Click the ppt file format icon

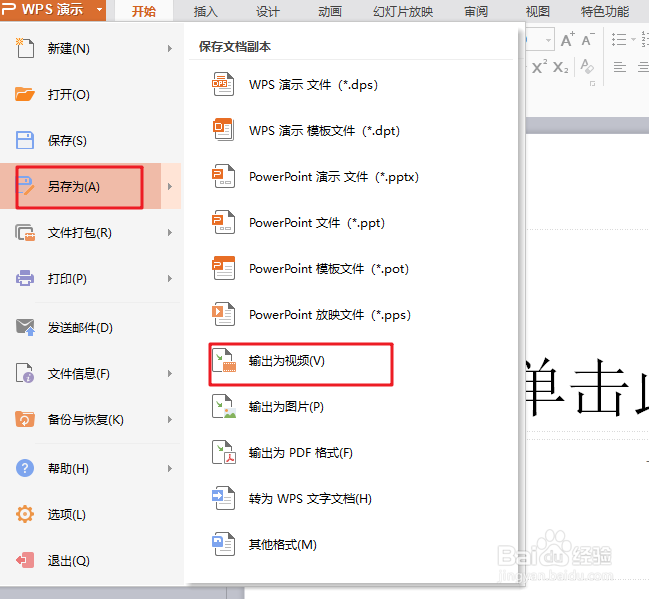coord(223,222)
